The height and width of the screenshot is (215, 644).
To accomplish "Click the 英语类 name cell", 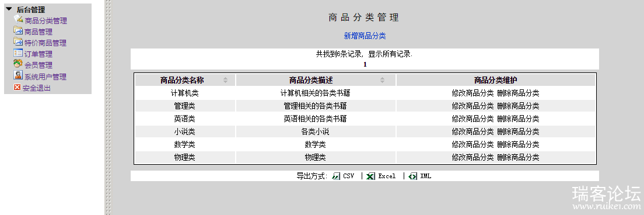I will tap(185, 119).
